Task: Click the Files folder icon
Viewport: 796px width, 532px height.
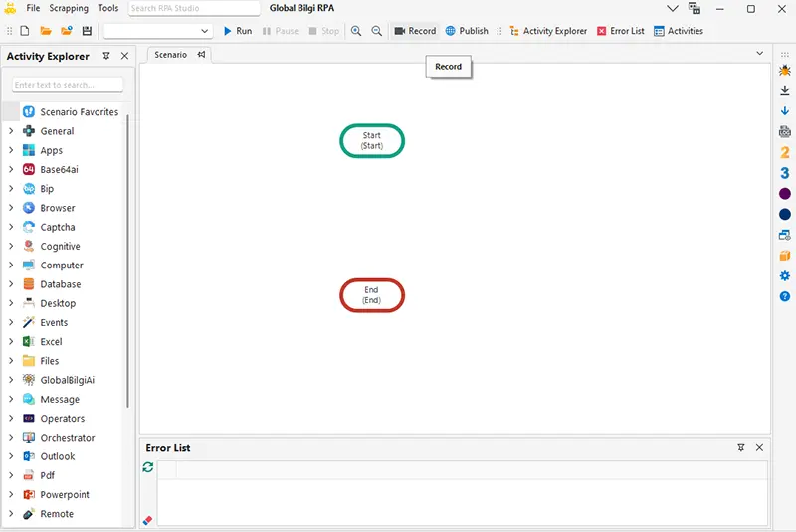Action: [29, 361]
